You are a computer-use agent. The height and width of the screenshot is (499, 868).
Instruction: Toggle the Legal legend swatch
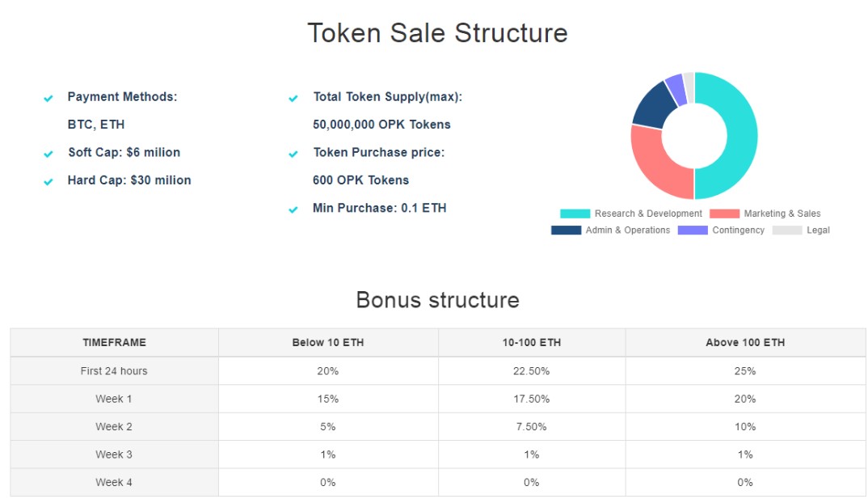click(x=787, y=230)
